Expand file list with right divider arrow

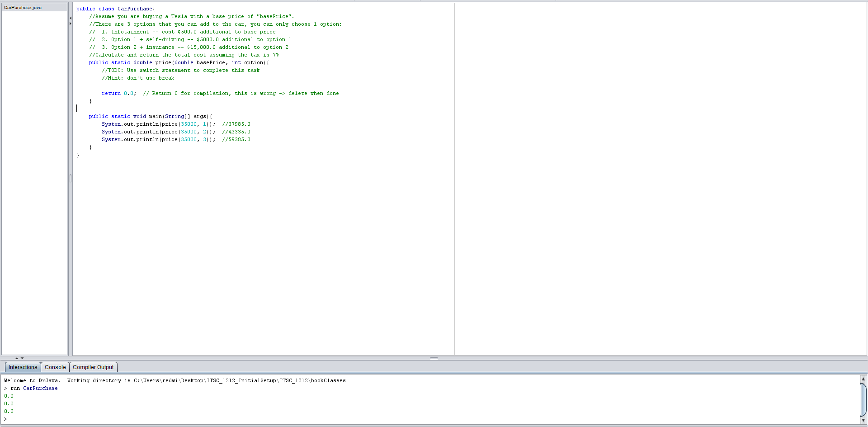71,24
